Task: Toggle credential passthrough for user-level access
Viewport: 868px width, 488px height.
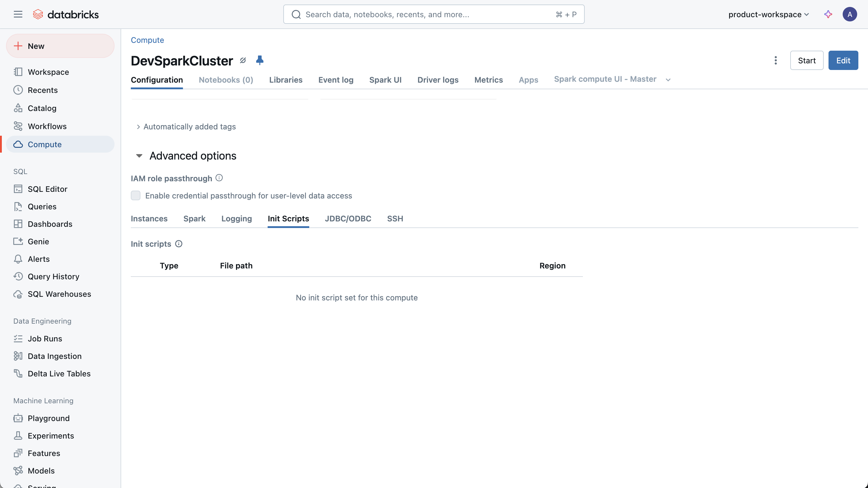Action: pos(135,196)
